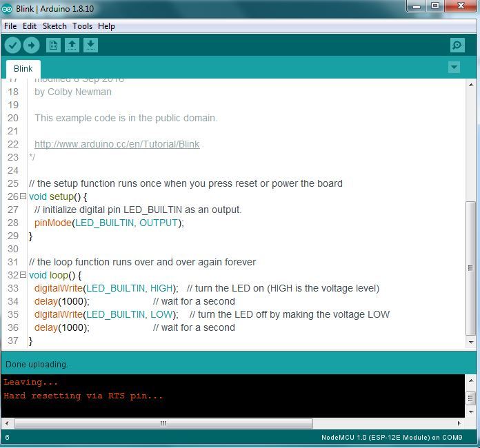Click console scrollbar up arrow
Image resolution: width=480 pixels, height=448 pixels.
pyautogui.click(x=471, y=380)
